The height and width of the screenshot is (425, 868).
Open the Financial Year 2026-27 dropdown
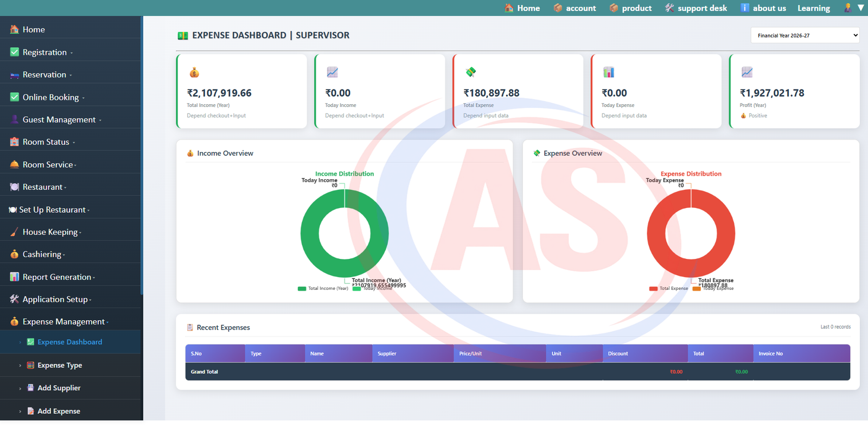click(805, 35)
